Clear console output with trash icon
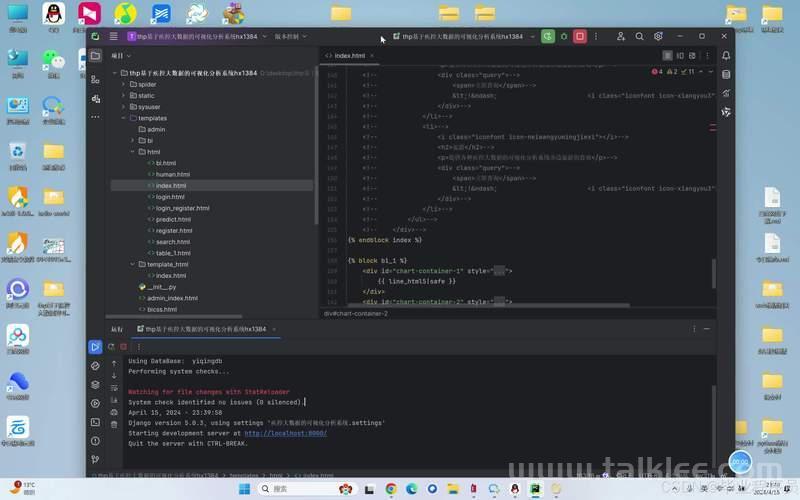800x500 pixels. tap(114, 424)
